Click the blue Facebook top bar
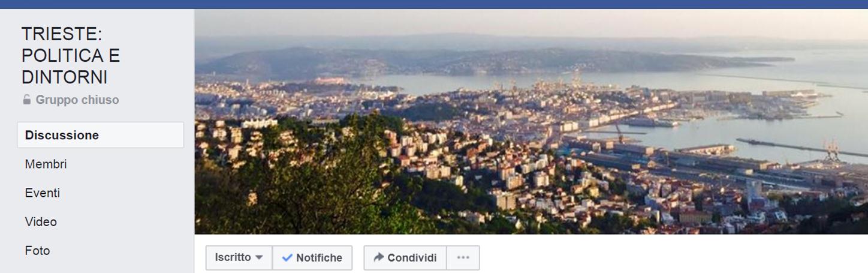Viewport: 868px width, 273px height. tap(434, 4)
